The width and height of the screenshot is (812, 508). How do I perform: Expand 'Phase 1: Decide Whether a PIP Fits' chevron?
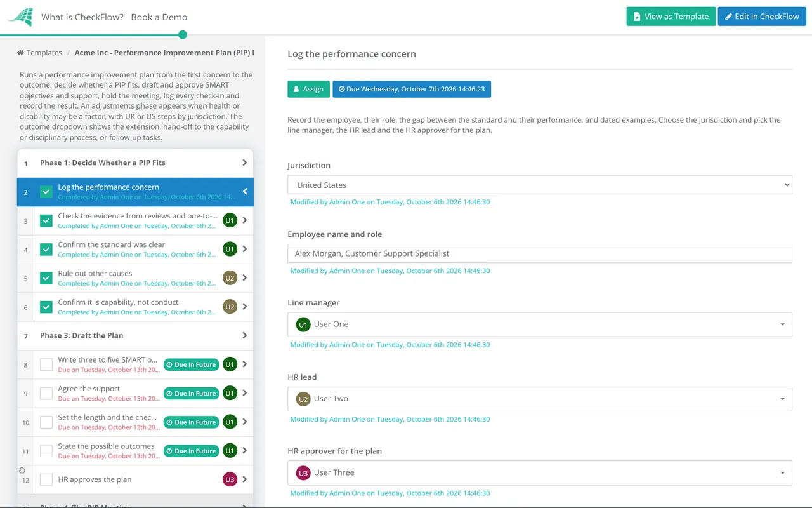click(x=245, y=163)
